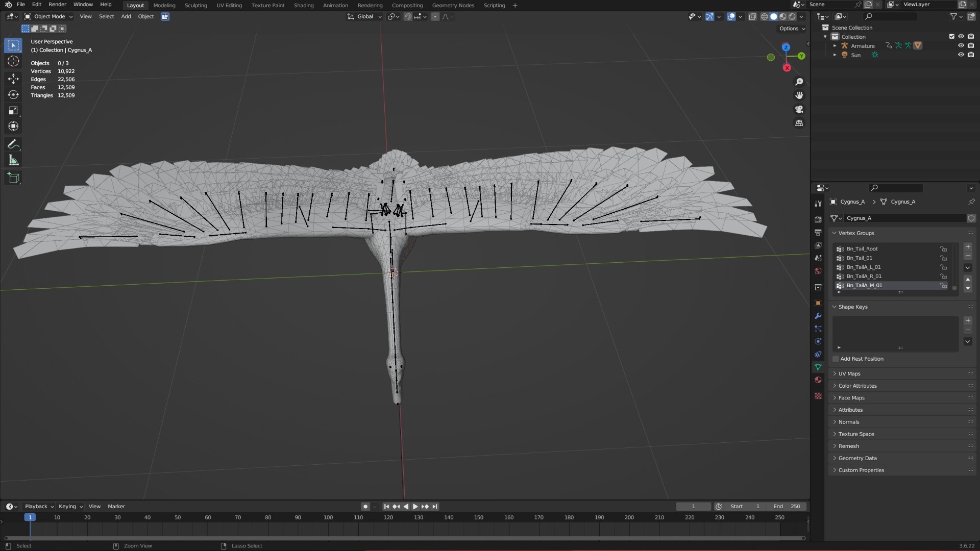The image size is (980, 551).
Task: Switch to the Sculpting workspace tab
Action: [196, 6]
